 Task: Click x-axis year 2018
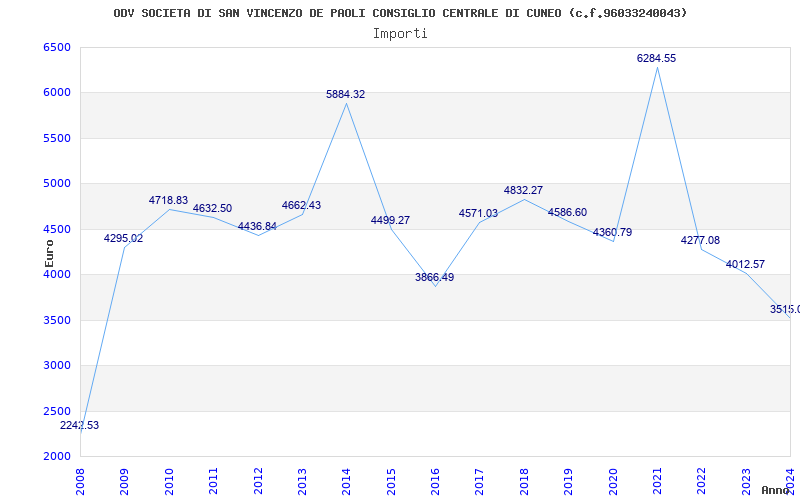(x=524, y=481)
